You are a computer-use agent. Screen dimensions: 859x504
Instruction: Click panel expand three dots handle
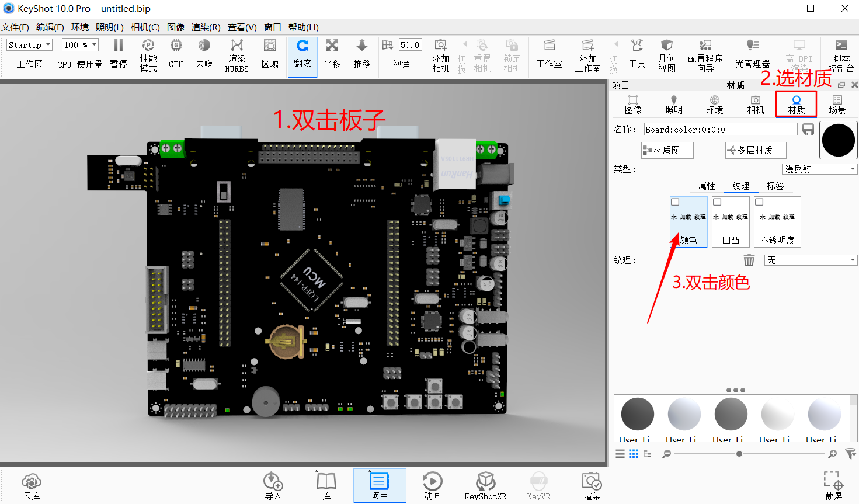(736, 390)
